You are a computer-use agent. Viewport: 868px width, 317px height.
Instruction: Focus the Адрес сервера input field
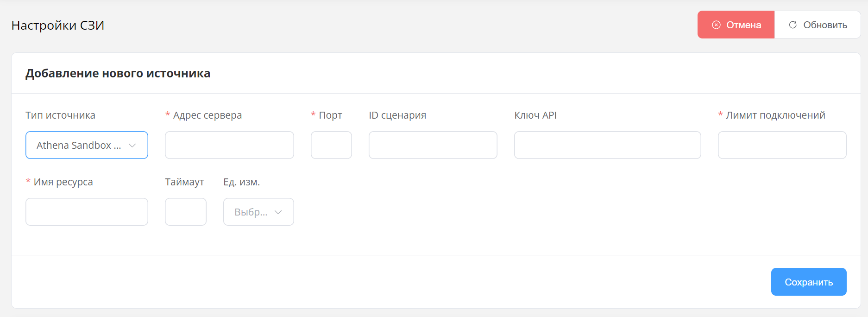(229, 146)
